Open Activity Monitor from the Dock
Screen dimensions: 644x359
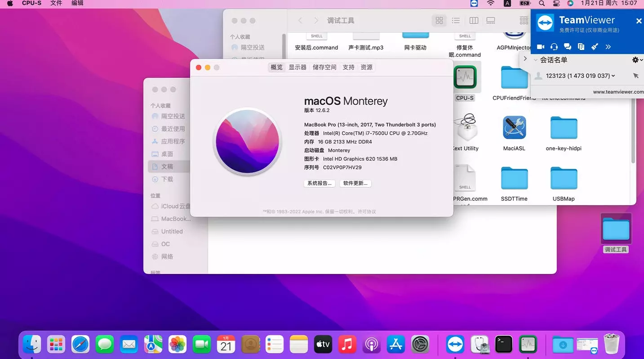(528, 344)
